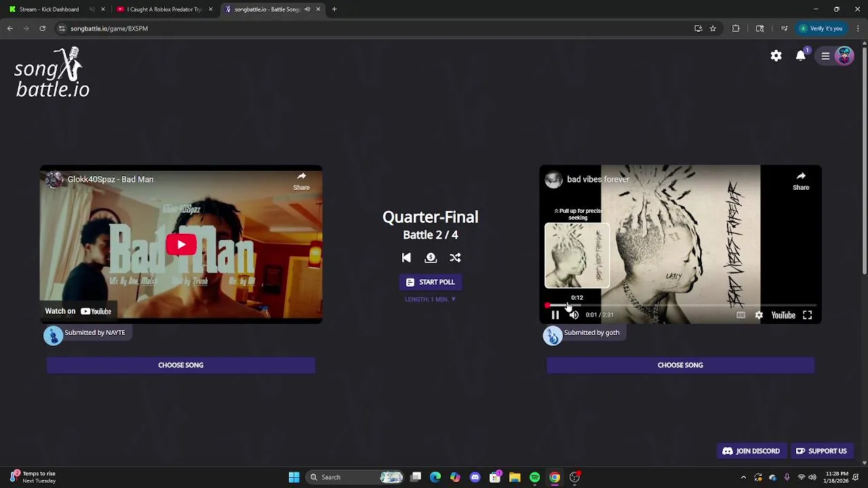
Task: Play the Bad Man video
Action: (181, 245)
